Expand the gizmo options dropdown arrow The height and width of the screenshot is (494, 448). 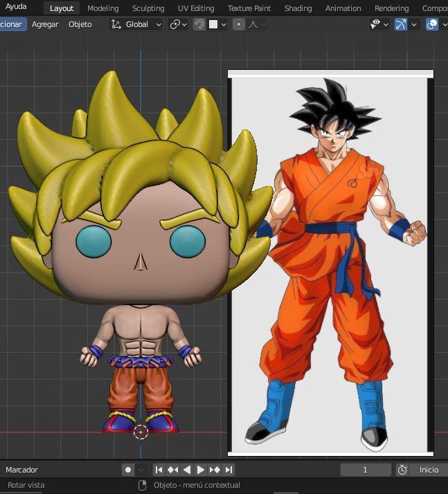[x=414, y=24]
